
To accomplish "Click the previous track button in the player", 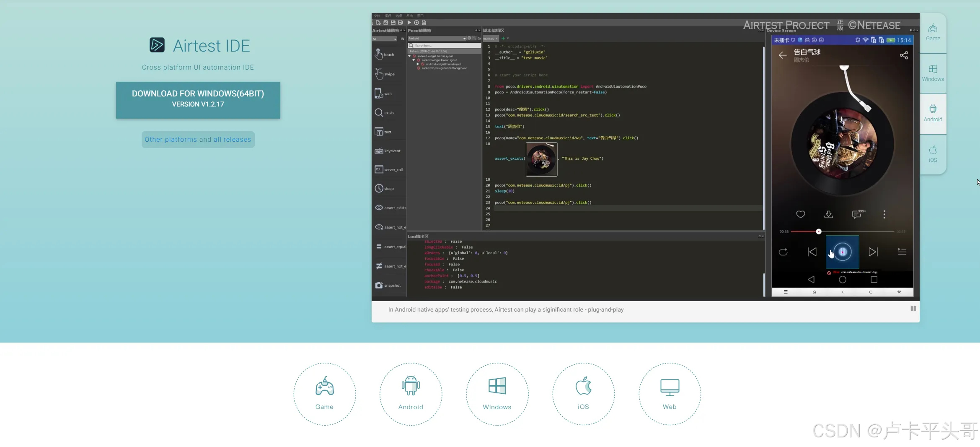I will pos(812,252).
